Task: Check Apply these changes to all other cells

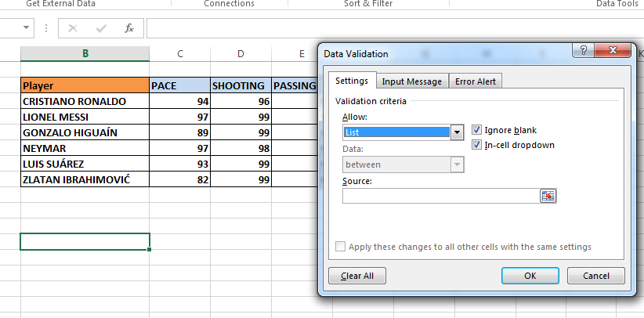Action: point(340,247)
